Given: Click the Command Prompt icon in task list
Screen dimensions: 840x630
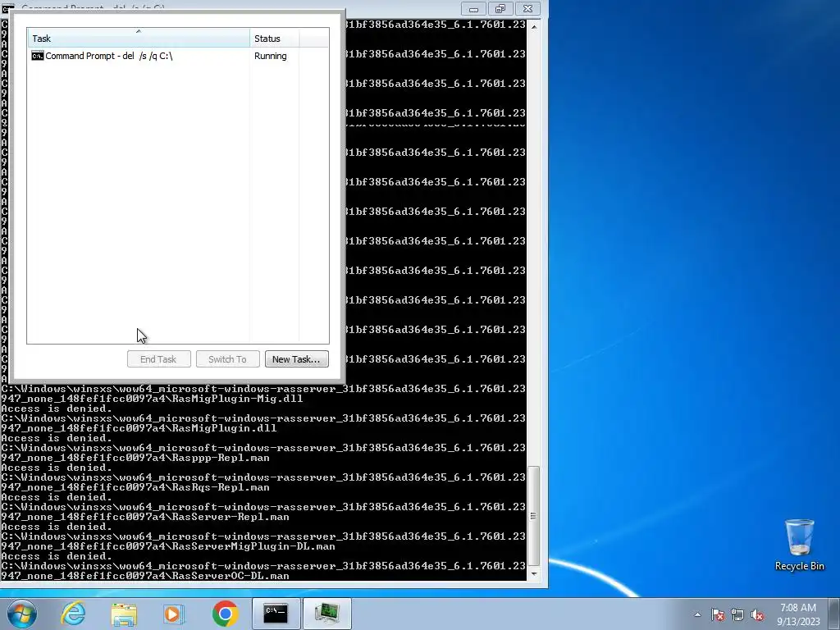Looking at the screenshot, I should (38, 56).
